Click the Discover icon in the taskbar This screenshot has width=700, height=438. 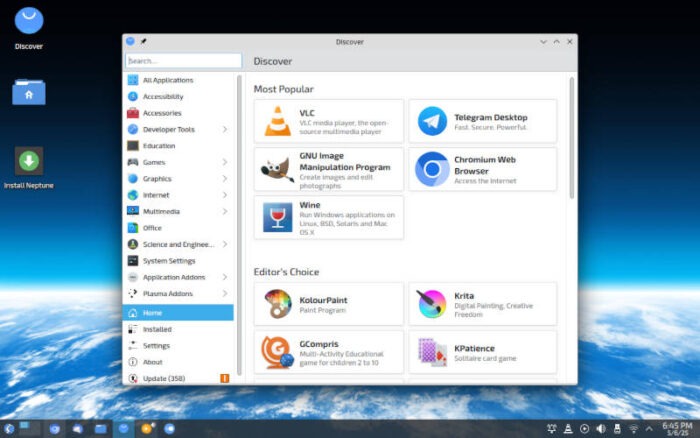coord(124,429)
